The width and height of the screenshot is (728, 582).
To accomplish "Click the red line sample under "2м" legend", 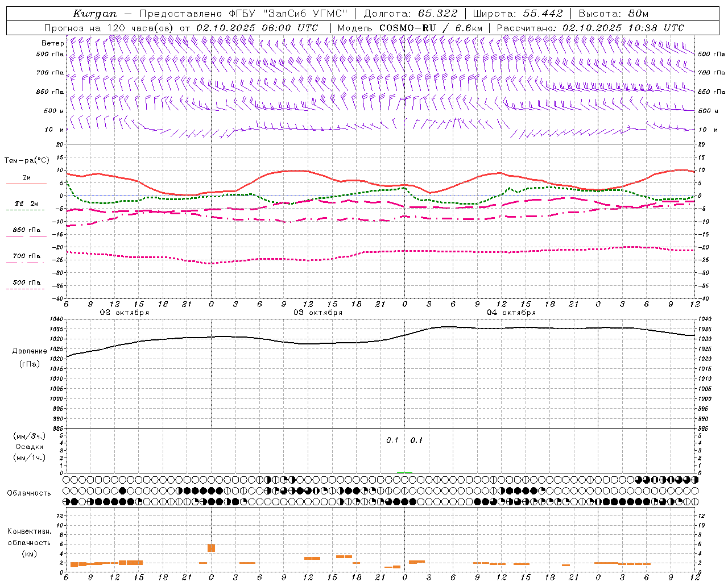I will click(26, 184).
